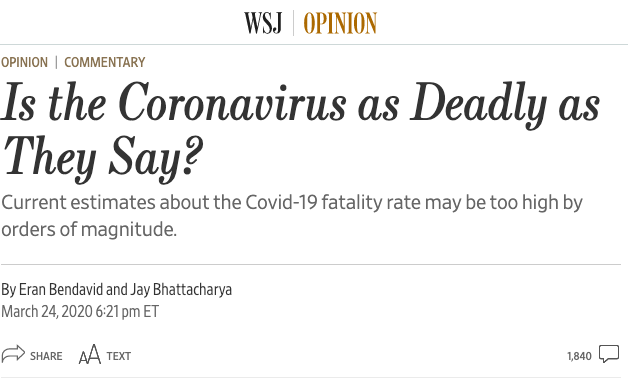Click the word Deadly in the headline
Image resolution: width=628 pixels, height=387 pixels.
pos(479,105)
